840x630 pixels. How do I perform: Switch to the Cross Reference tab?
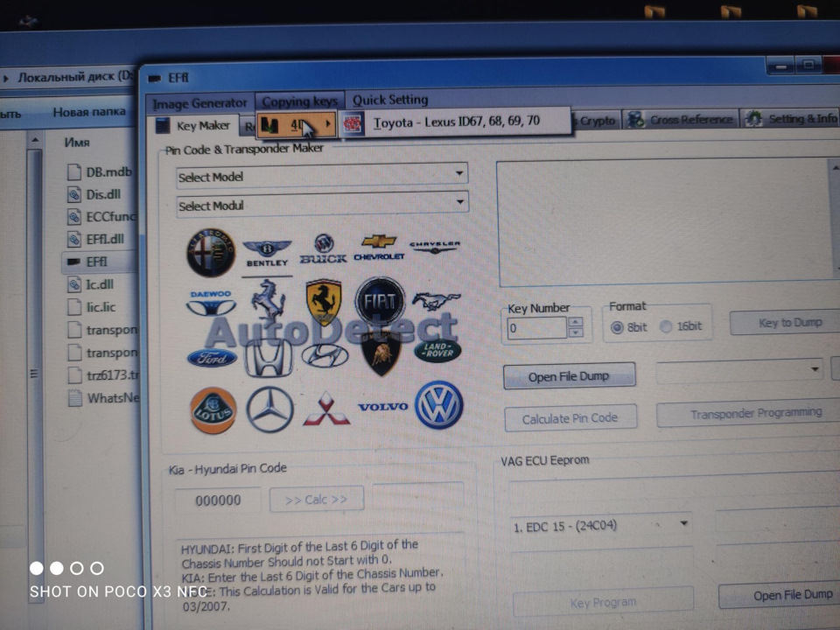(681, 120)
